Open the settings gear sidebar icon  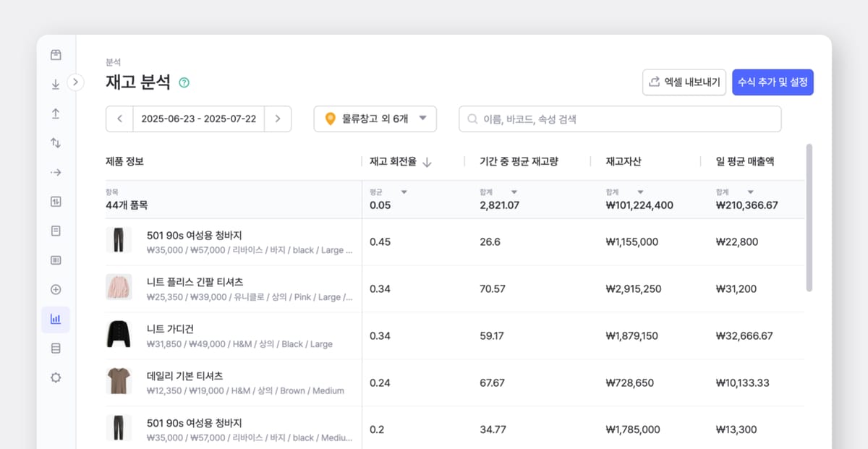pyautogui.click(x=56, y=377)
